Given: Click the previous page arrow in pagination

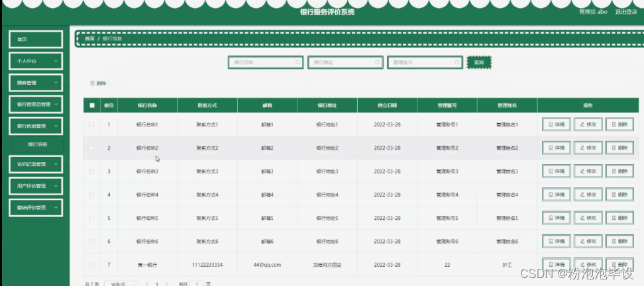Looking at the screenshot, I should 148,283.
